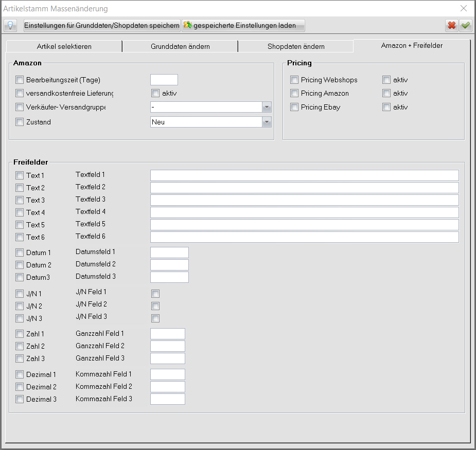Viewport: 476px width, 450px height.
Task: Click the Kommazahl Feld 3 input
Action: point(168,399)
